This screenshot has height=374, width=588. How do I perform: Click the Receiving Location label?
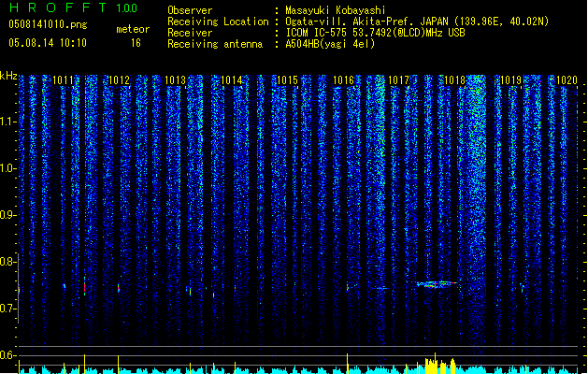pyautogui.click(x=218, y=22)
